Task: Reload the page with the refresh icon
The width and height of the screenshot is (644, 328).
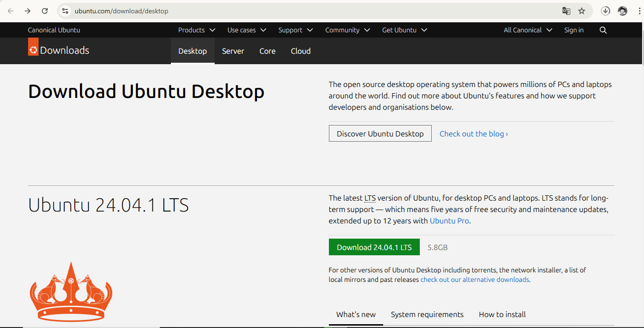Action: [45, 10]
